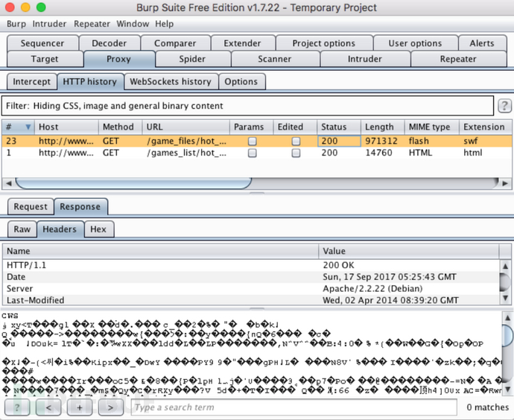Click the search help question mark button
Image resolution: width=514 pixels, height=420 pixels.
coord(17,407)
